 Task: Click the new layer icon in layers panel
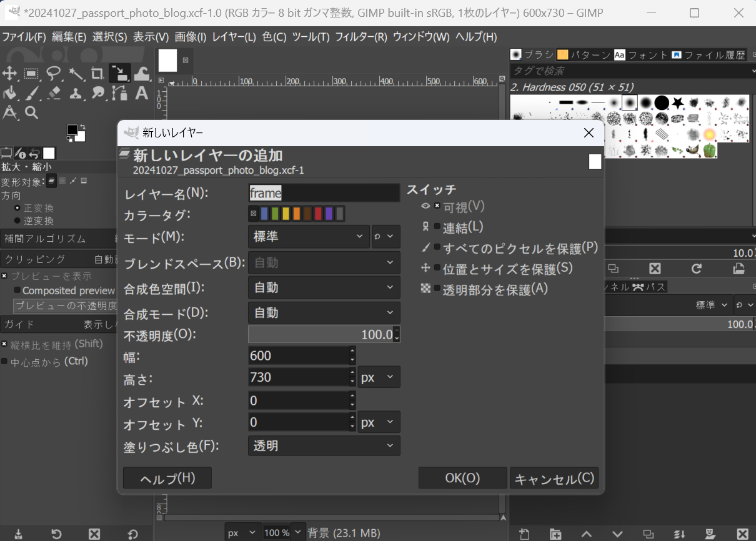tap(524, 534)
